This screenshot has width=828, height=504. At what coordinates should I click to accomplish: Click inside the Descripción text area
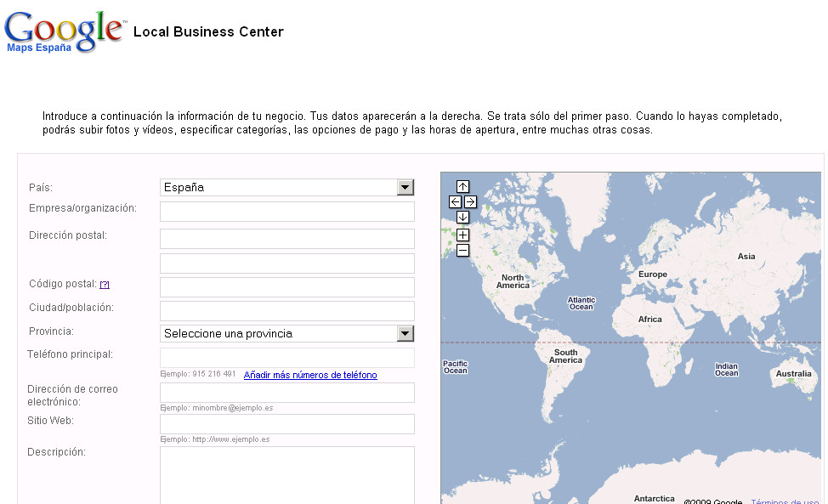tap(286, 474)
